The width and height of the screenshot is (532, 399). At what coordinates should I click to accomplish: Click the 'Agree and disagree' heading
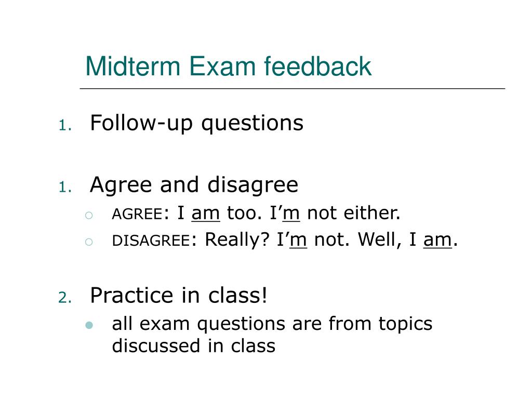click(x=194, y=185)
